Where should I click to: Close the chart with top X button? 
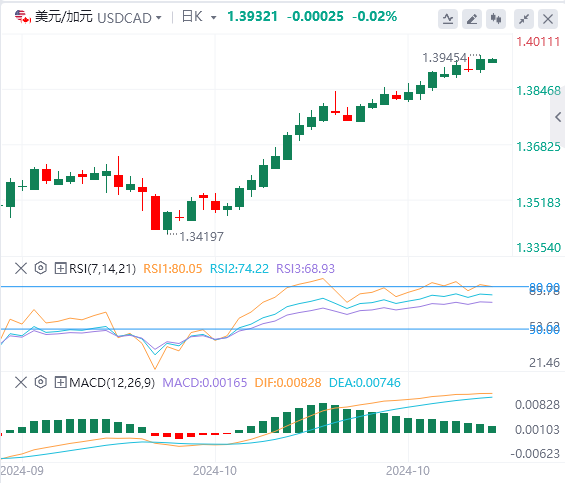tap(548, 19)
